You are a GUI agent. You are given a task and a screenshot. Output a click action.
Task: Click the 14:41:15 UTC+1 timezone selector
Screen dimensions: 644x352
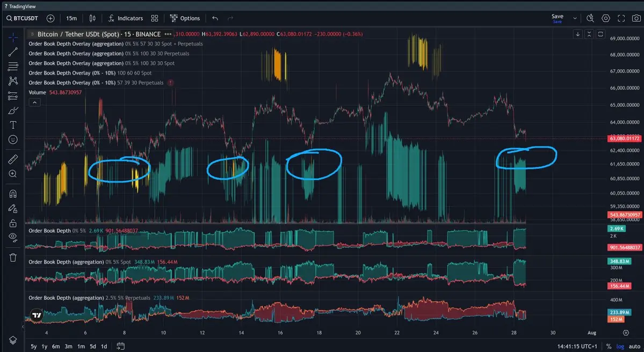(577, 347)
